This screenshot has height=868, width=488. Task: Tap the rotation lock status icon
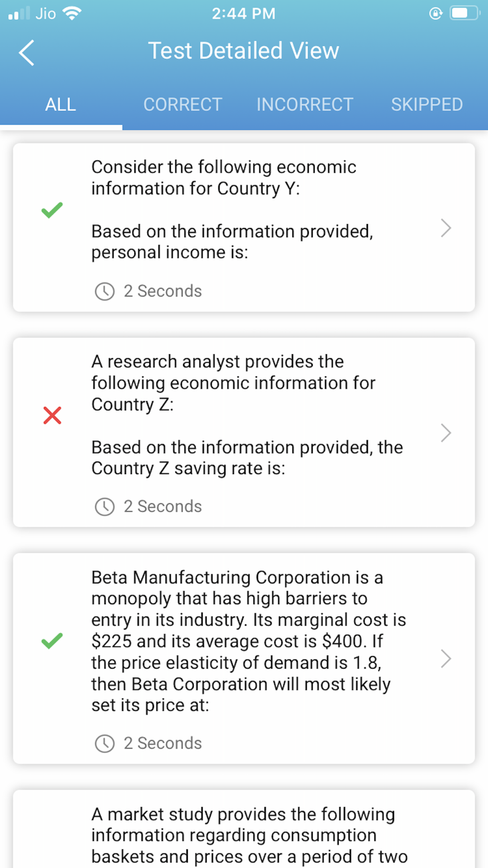click(435, 13)
